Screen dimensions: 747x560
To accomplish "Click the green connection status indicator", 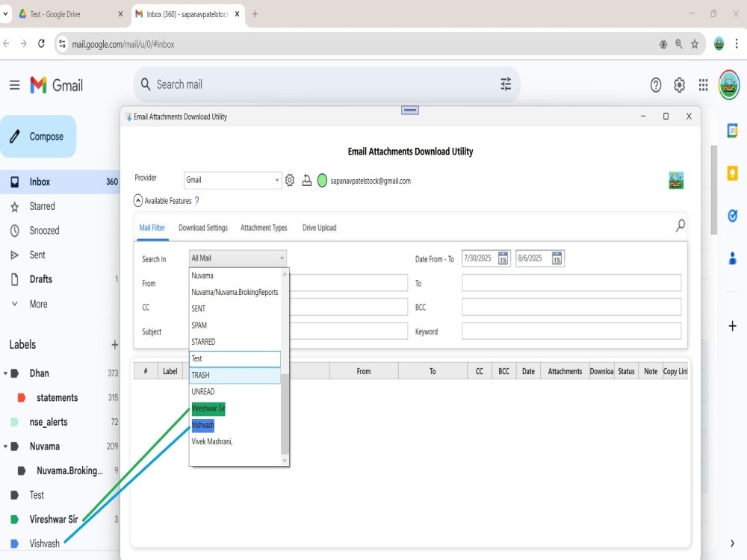I will pos(322,181).
